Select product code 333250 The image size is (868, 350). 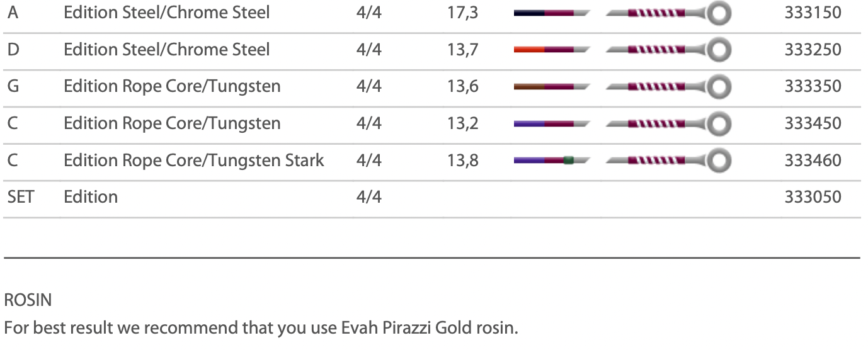click(813, 50)
